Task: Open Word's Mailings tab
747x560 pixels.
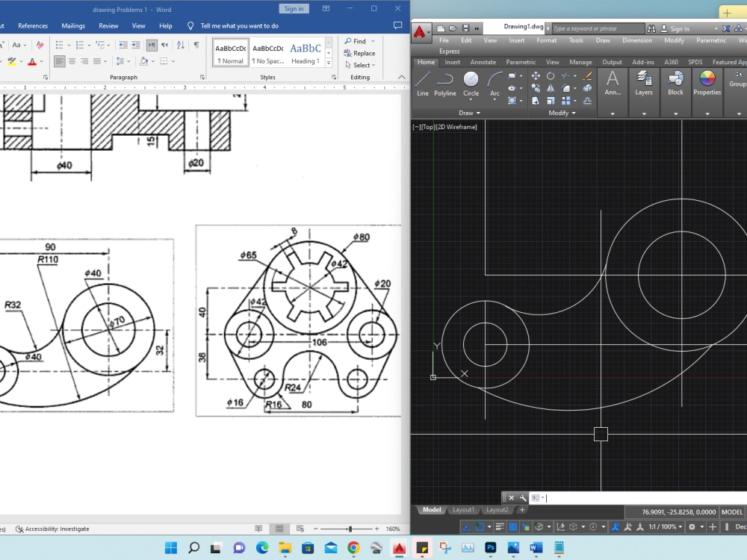Action: 73,25
